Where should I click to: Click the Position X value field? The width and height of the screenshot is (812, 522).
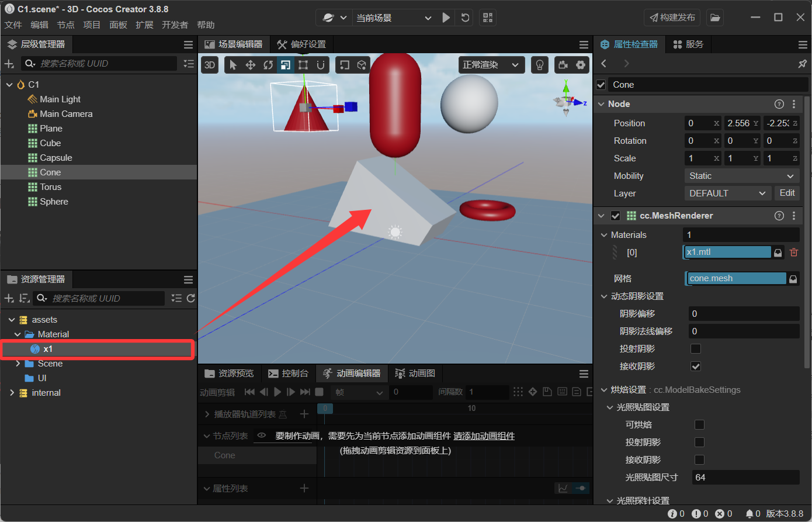(x=703, y=123)
